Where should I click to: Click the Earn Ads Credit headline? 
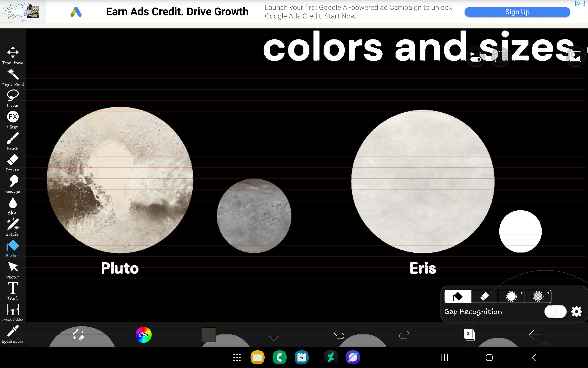tap(177, 12)
